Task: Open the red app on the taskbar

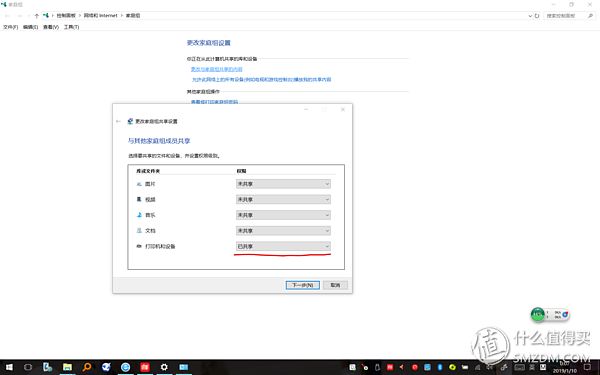Action: click(145, 367)
